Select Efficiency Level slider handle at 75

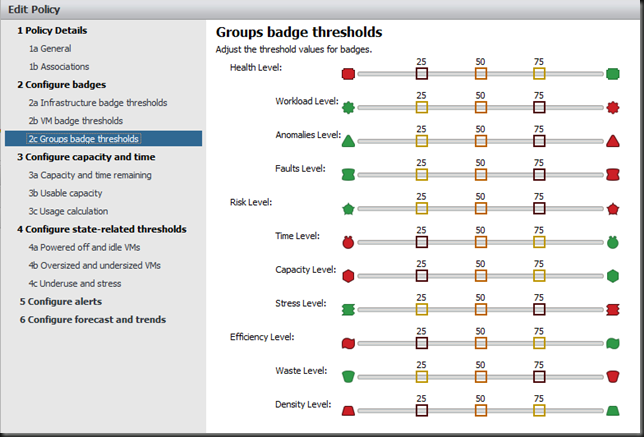click(x=539, y=343)
